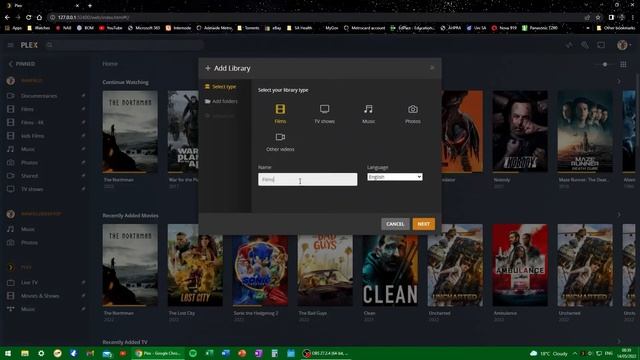Viewport: 640px width, 360px height.
Task: Click the browser home icon
Action: point(39,18)
